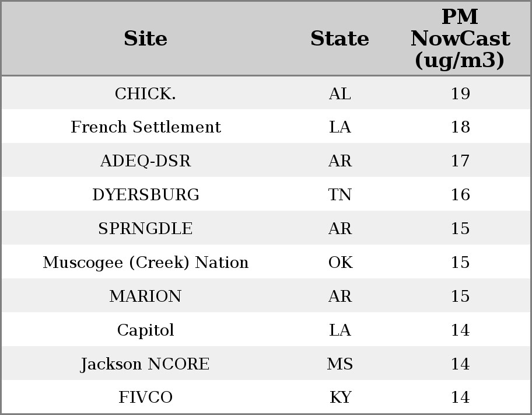Select Muscogee (Creek) Nation site
Viewport: 532px width, 415px height.
[x=145, y=262]
